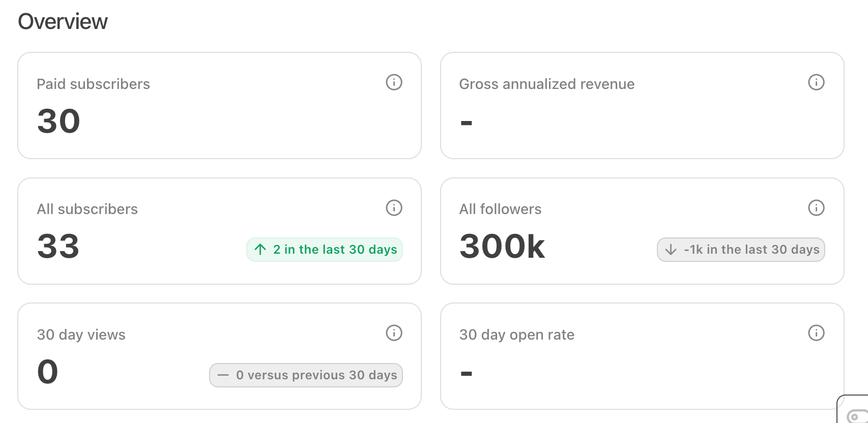
Task: Show info about All followers
Action: (816, 208)
